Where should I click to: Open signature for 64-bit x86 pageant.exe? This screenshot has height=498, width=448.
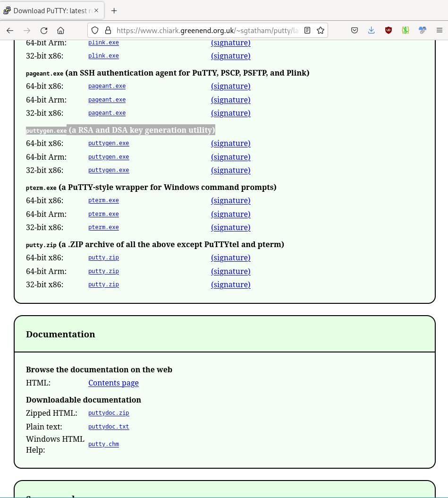click(x=231, y=86)
